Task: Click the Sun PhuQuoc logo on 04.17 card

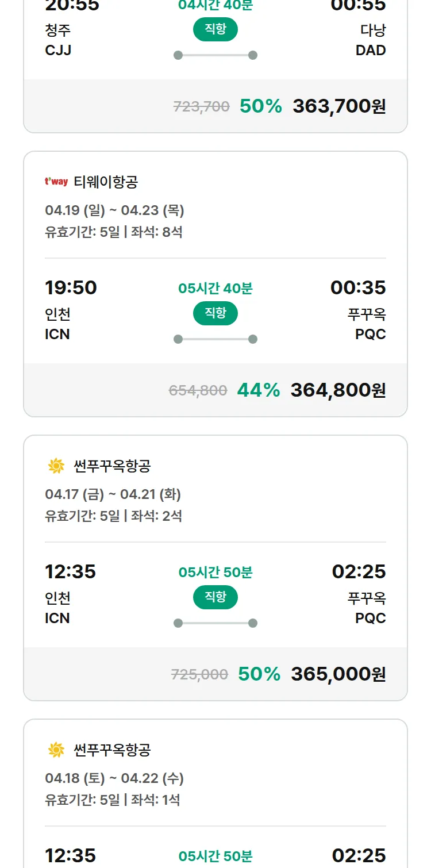Action: pyautogui.click(x=56, y=466)
